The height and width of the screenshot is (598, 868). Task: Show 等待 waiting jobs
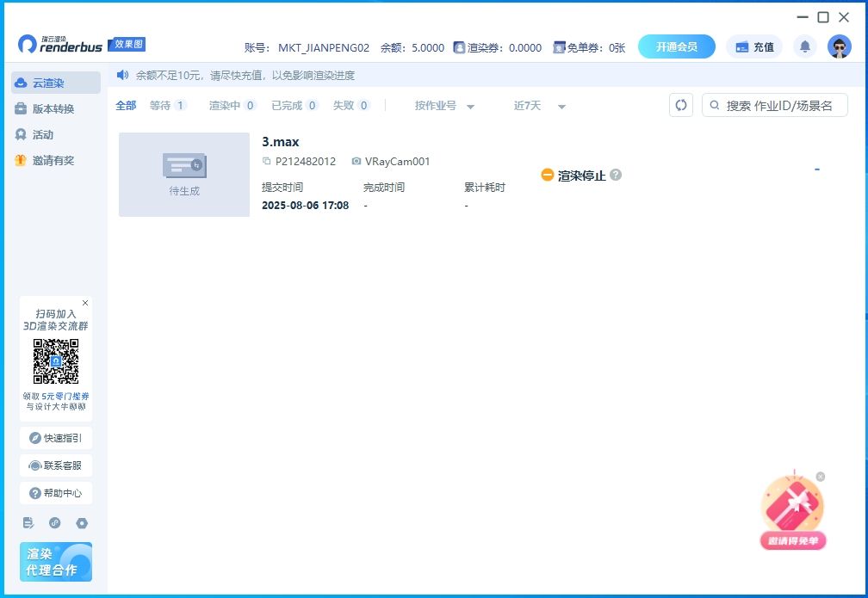pyautogui.click(x=168, y=105)
